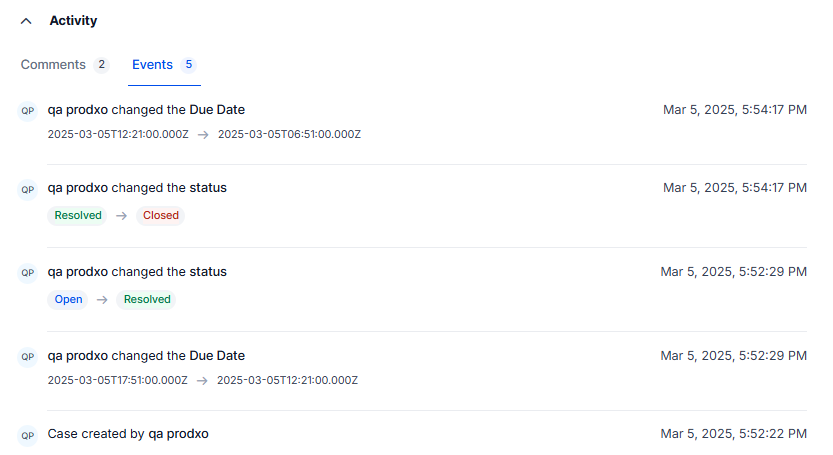
Task: Click the Resolved badge following Open
Action: (146, 300)
